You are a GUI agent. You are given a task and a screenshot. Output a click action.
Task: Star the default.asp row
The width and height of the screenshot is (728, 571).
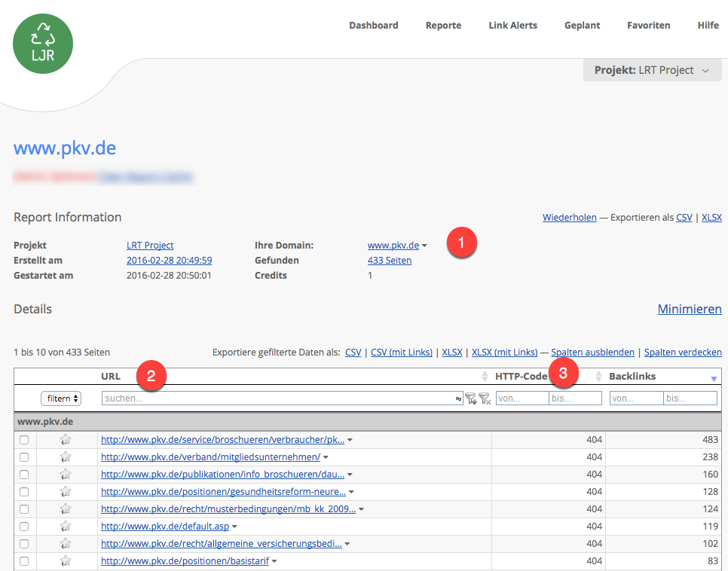point(66,526)
